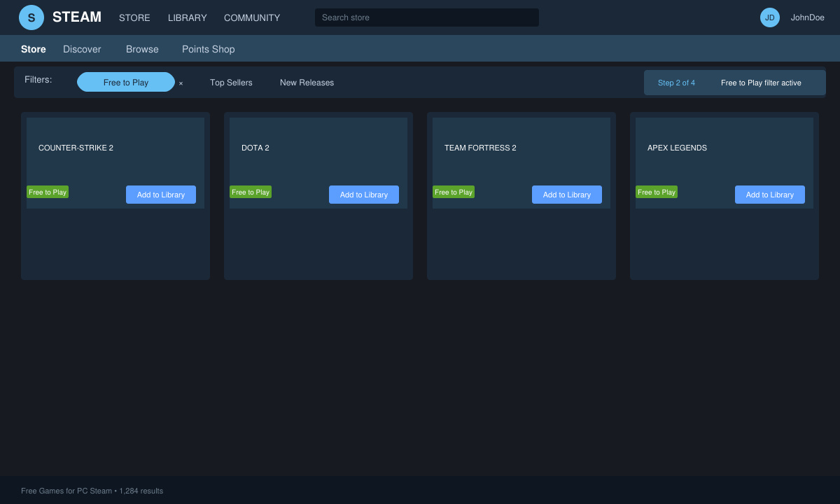
Task: Add Dota 2 to Library
Action: click(x=364, y=195)
